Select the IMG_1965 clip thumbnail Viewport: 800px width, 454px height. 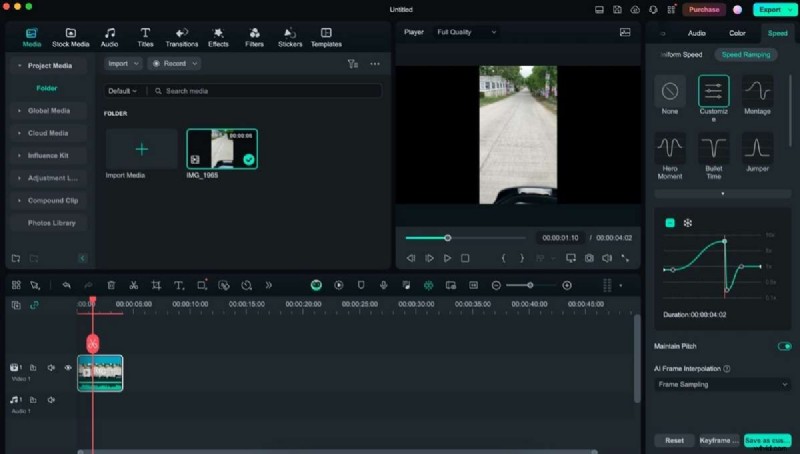222,149
